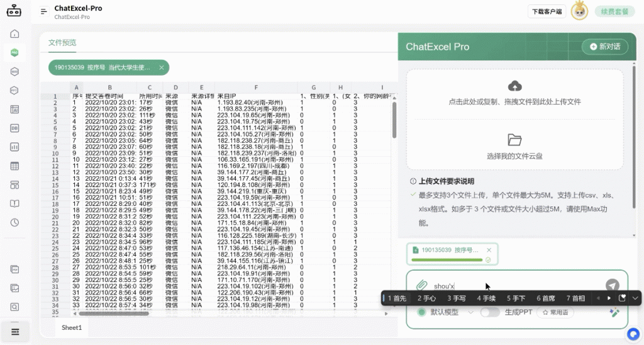
Task: Select the 默认模型 green radio dot
Action: pos(421,312)
